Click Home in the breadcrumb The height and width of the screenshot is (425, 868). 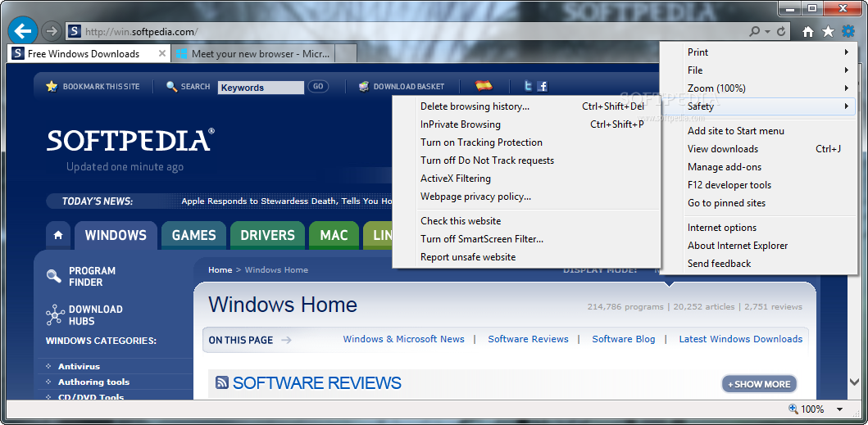pos(220,270)
